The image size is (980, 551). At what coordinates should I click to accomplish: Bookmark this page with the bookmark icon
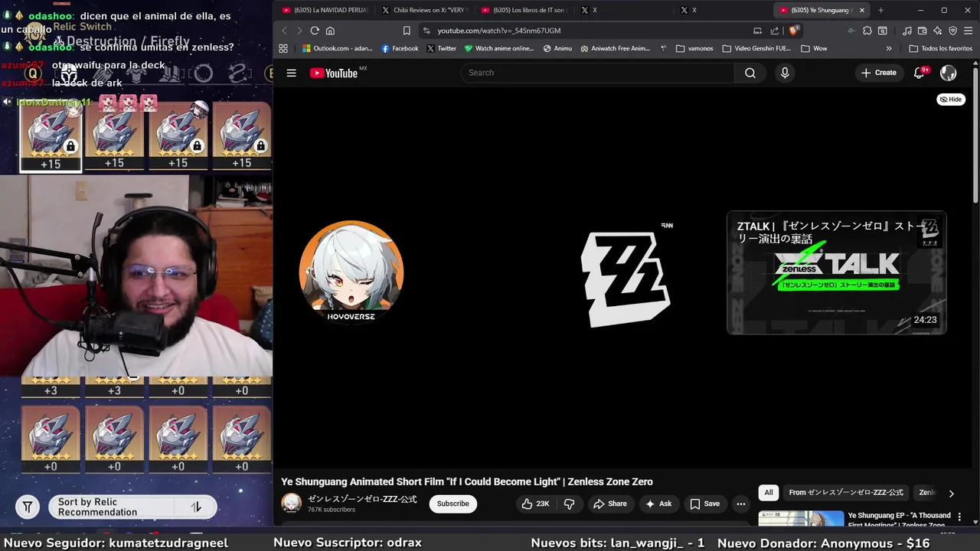407,31
